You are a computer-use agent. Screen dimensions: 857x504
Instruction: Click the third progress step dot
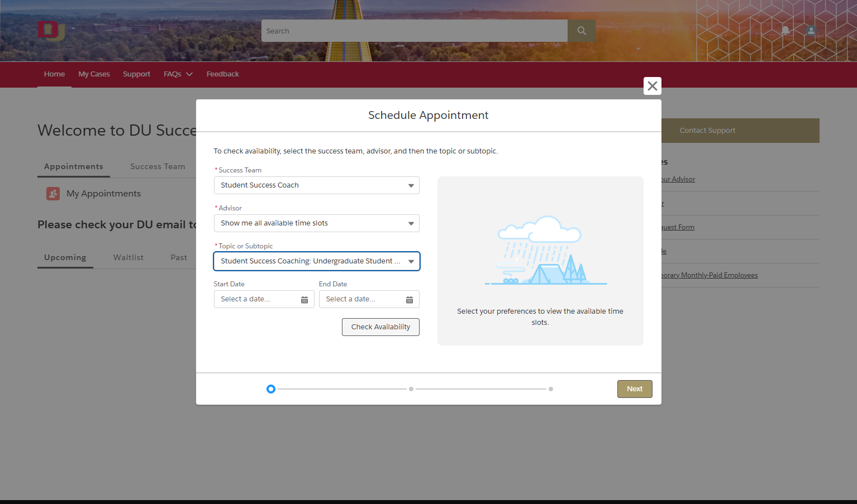coord(551,389)
